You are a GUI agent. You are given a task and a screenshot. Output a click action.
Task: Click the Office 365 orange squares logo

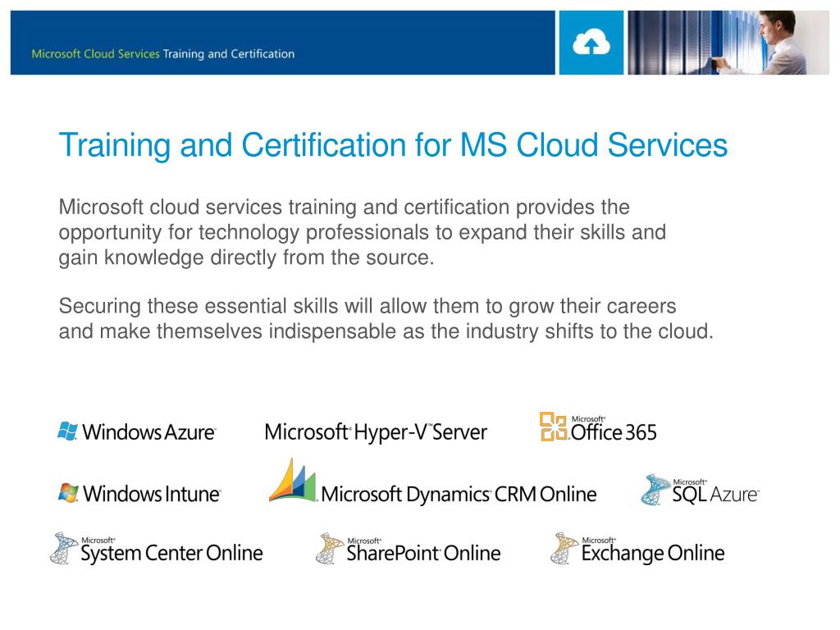(554, 427)
